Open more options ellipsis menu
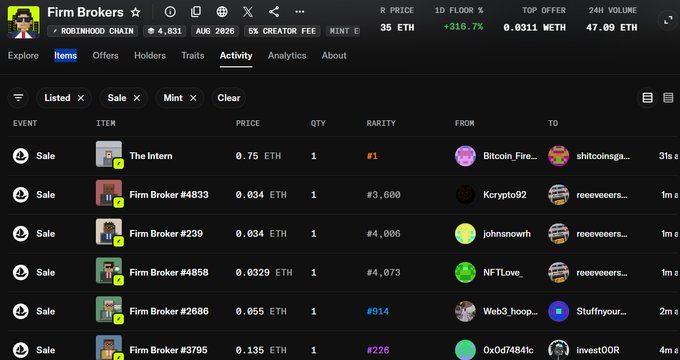 coord(300,12)
